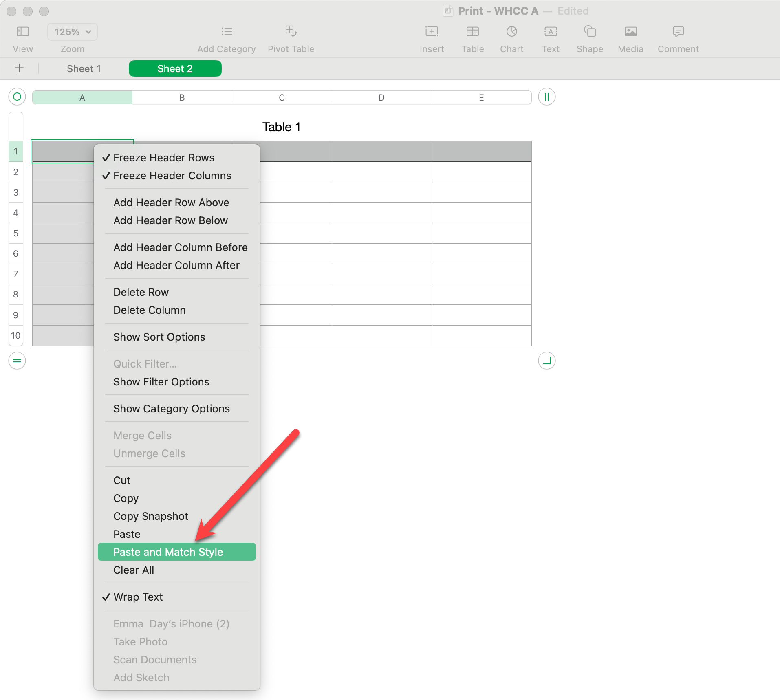Add a Comment from toolbar

678,32
